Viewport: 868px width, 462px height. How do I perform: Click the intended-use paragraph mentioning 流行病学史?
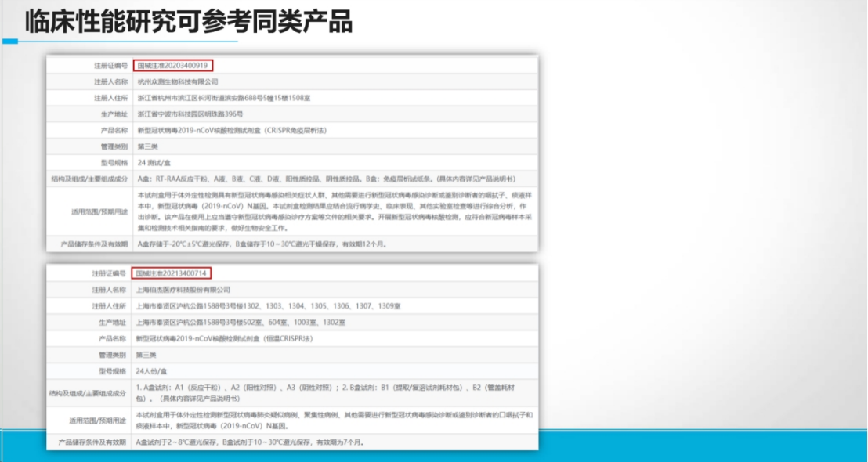pos(335,211)
